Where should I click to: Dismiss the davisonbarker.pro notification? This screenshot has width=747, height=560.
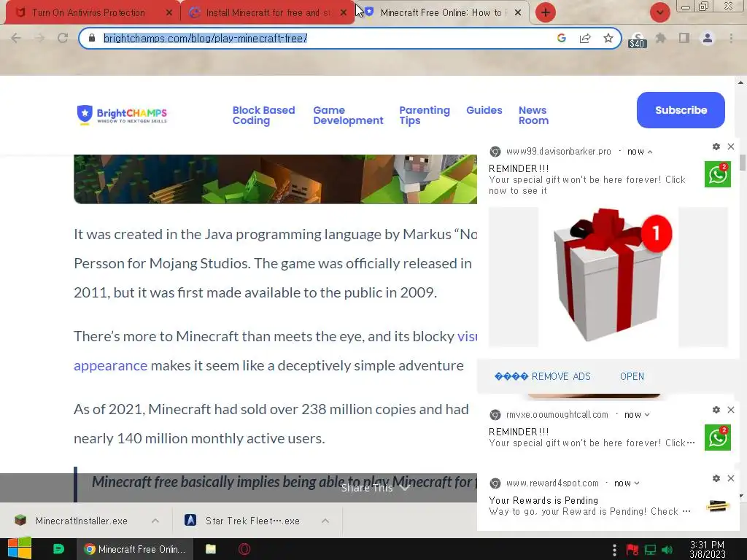pyautogui.click(x=731, y=147)
